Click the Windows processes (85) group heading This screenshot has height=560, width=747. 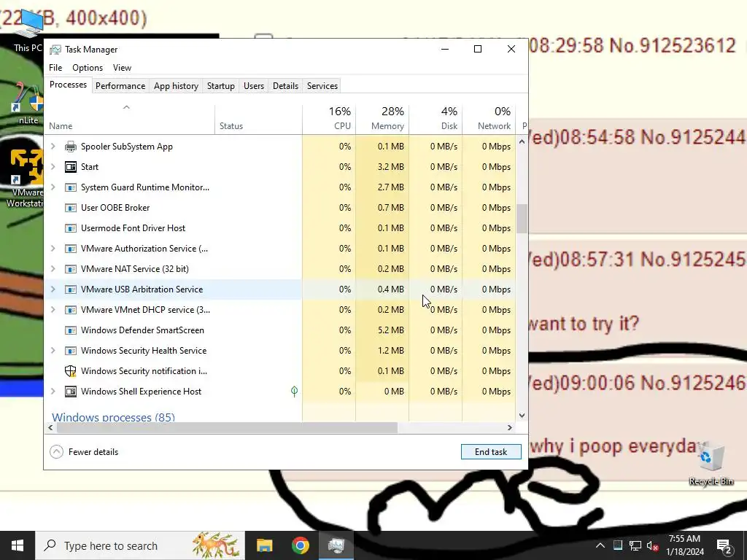[x=113, y=417]
